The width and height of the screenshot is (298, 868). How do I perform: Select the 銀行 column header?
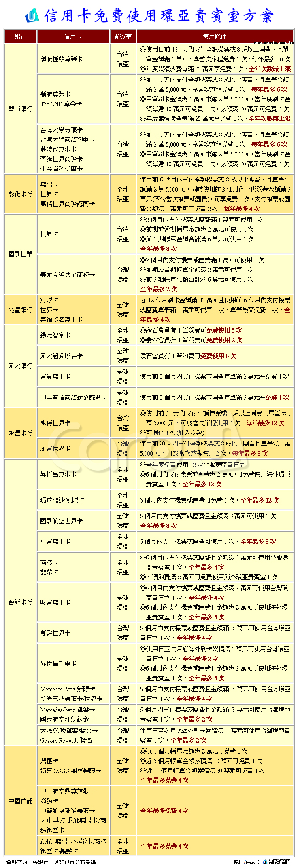[x=20, y=36]
